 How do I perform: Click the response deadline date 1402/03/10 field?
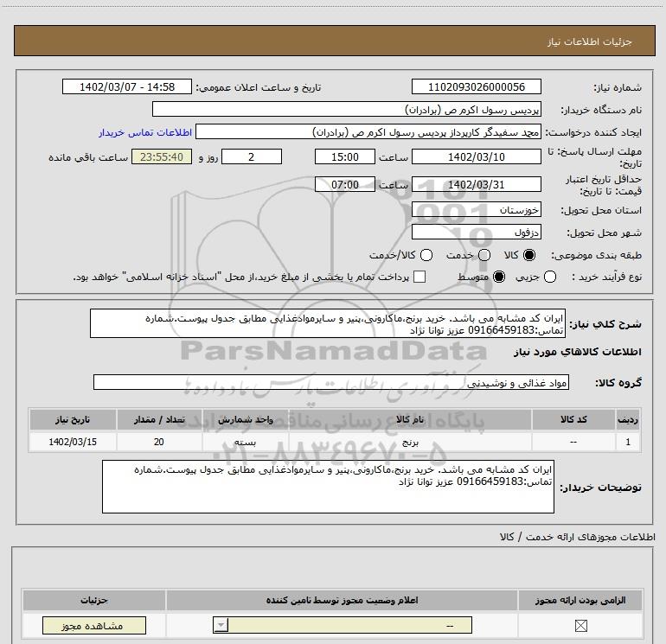point(476,157)
